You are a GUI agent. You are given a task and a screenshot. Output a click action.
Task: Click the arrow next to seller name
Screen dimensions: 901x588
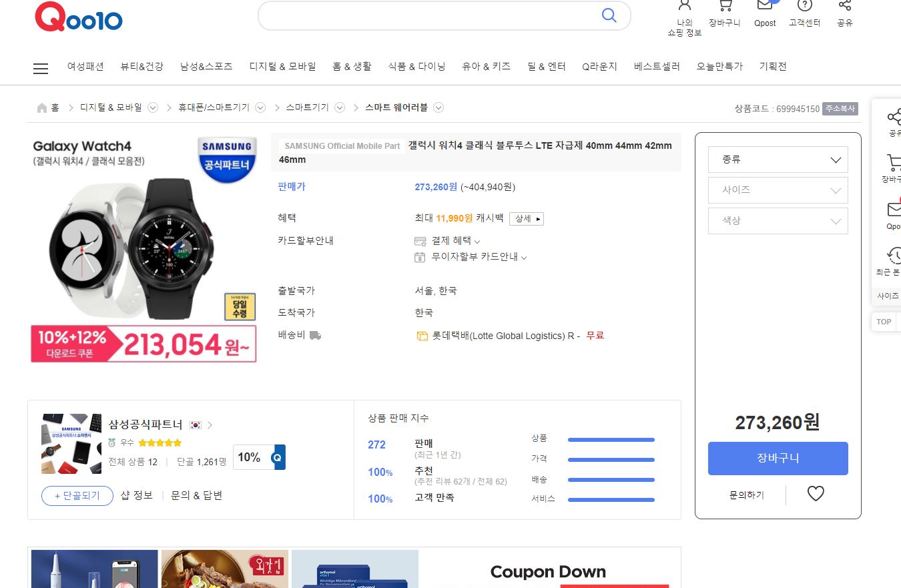tap(210, 425)
